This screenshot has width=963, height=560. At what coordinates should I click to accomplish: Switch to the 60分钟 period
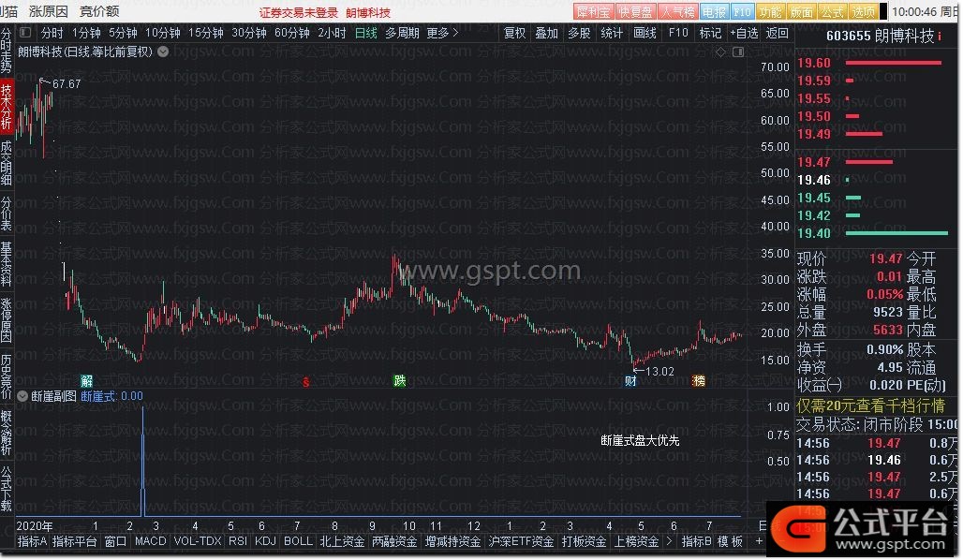pyautogui.click(x=291, y=33)
